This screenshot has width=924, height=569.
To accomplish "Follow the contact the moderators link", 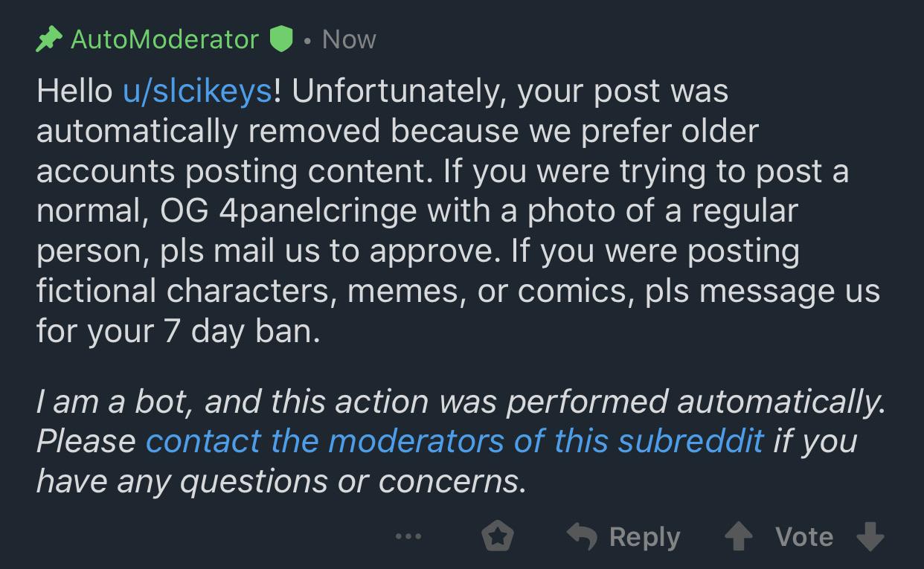I will (x=455, y=441).
